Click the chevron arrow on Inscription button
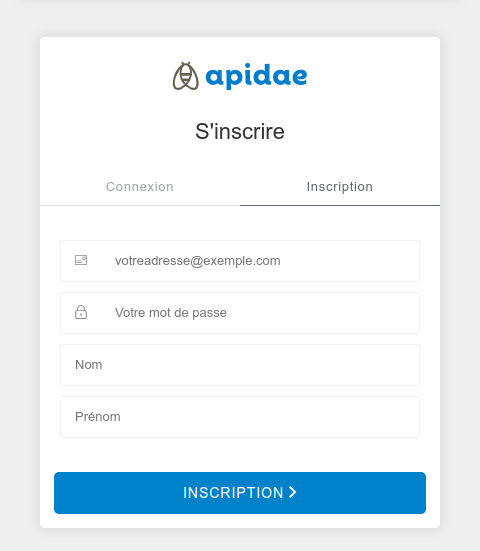The width and height of the screenshot is (480, 551). click(292, 492)
